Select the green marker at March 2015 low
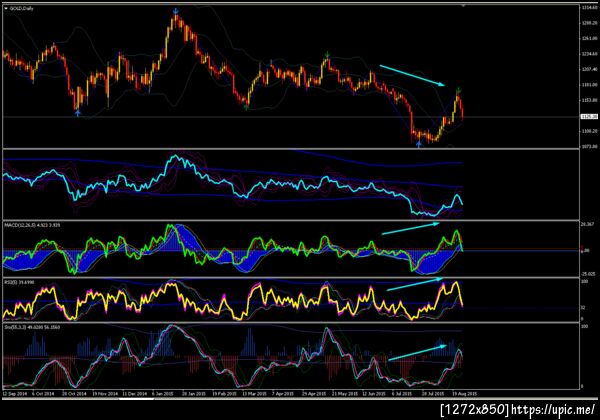 [246, 108]
